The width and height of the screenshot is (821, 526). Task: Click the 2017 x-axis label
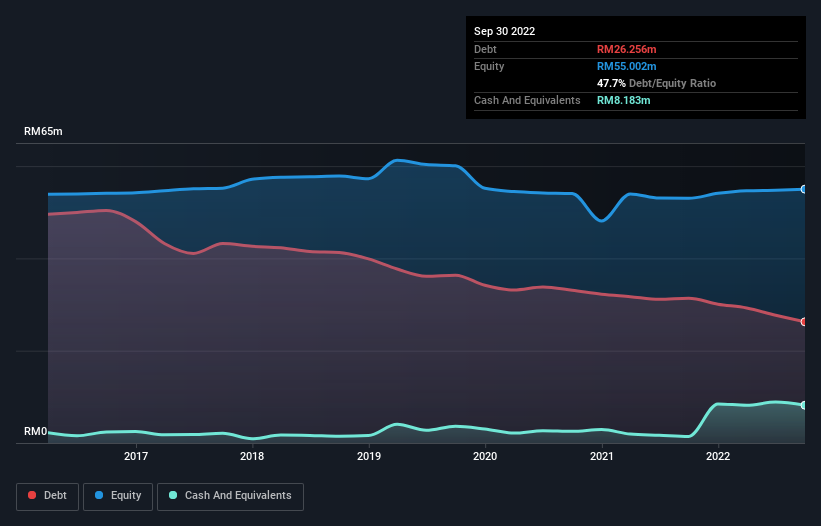point(136,456)
